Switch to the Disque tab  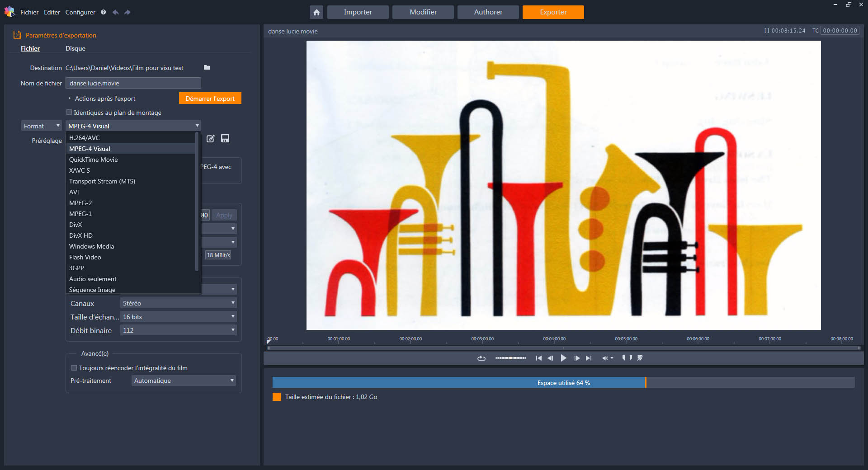[x=75, y=48]
